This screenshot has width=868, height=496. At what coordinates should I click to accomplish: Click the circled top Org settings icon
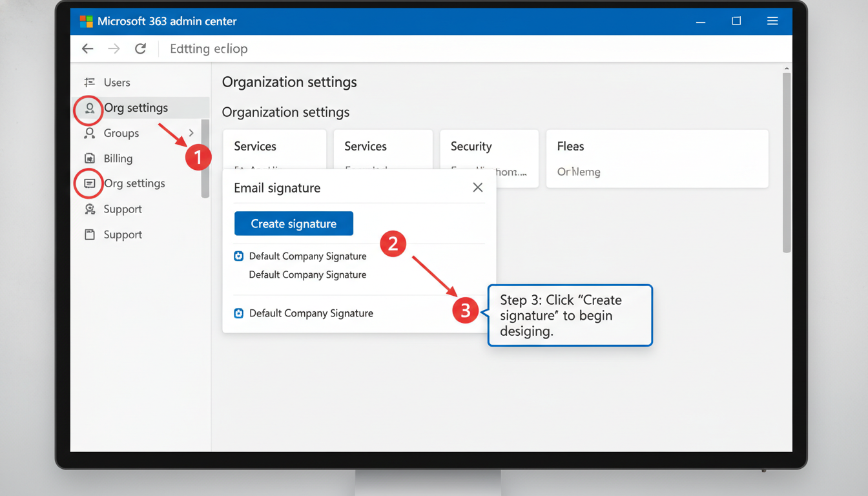90,108
